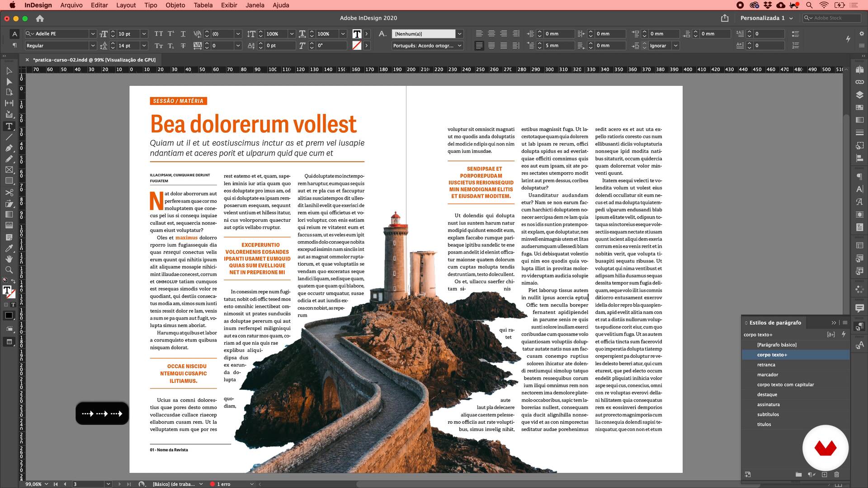Toggle All Caps (TT) formatting
Viewport: 868px width, 488px height.
coord(159,34)
